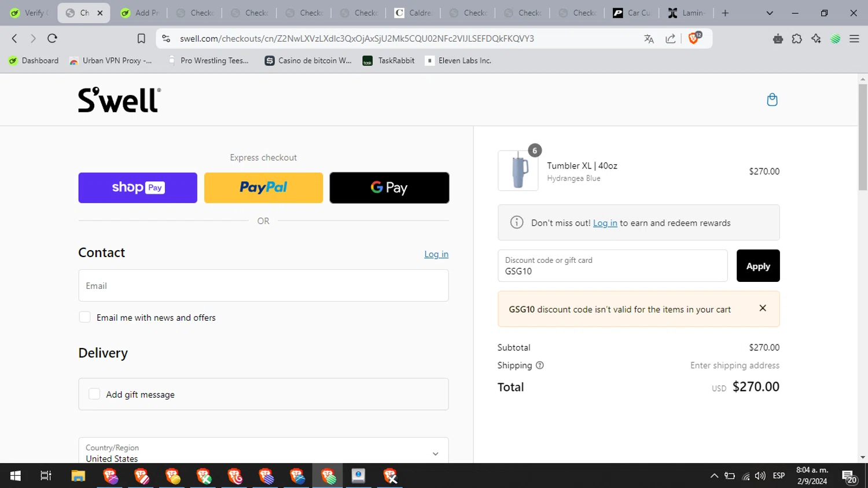Click the taskbar clock showing 8:04 a. m.
Screen dimensions: 868x488
[812, 476]
